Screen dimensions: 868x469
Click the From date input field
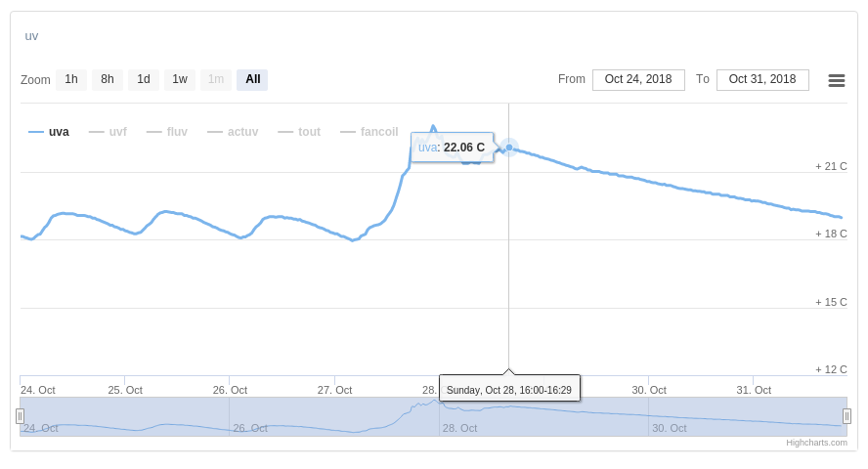click(x=638, y=79)
